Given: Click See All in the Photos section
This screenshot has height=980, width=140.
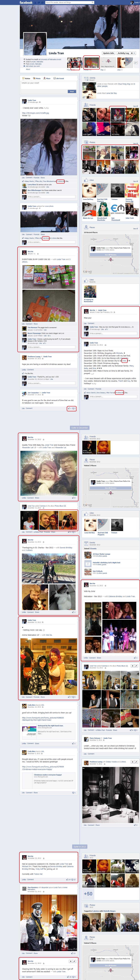Looking at the screenshot, I should (x=135, y=143).
